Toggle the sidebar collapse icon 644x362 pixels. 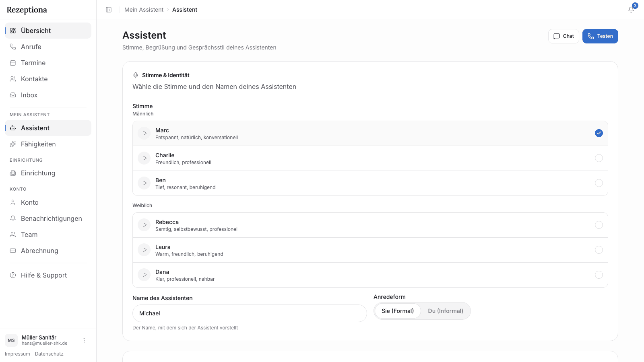(x=109, y=10)
